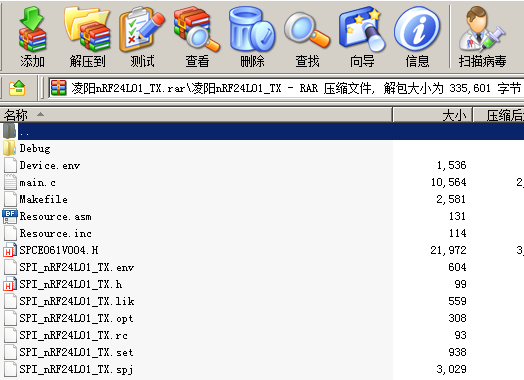Select file SPI_nRF24L01_TX.spj
The width and height of the screenshot is (524, 380).
77,369
